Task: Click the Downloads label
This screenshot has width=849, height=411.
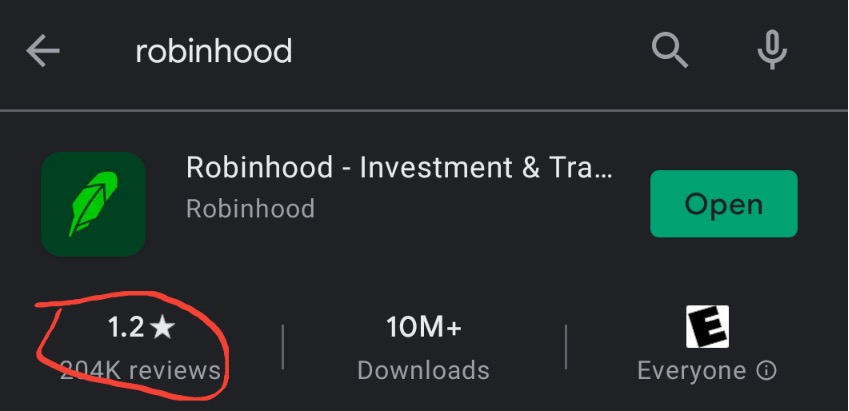Action: 423,371
